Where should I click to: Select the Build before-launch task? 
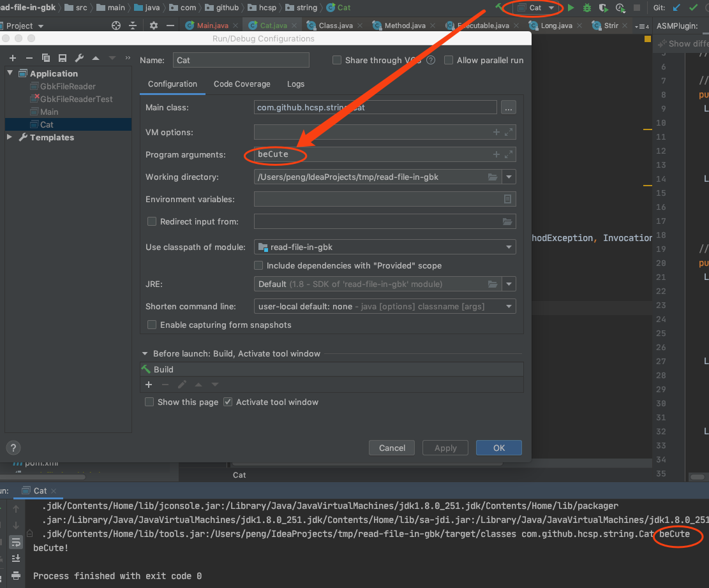[x=331, y=369]
